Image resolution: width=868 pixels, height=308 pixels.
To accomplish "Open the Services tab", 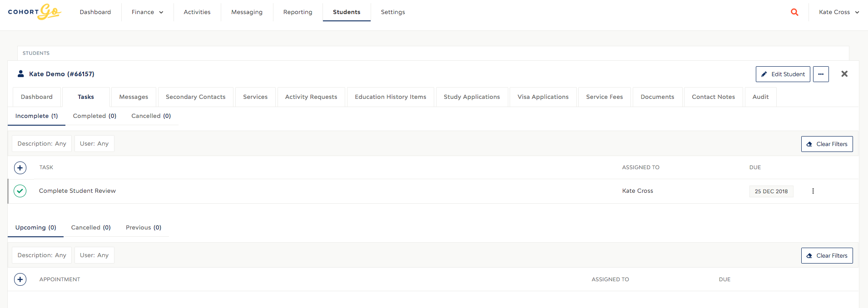I will [255, 97].
